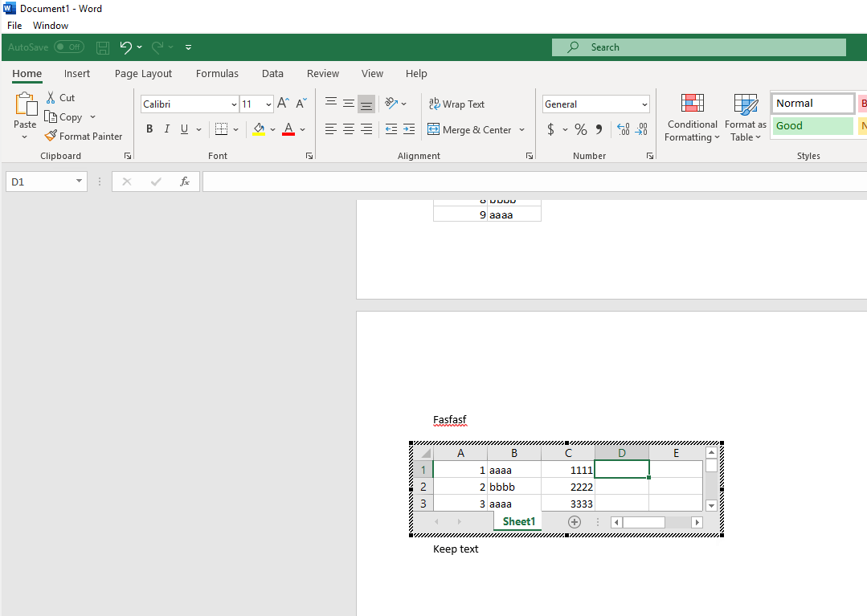Open the font size dropdown
This screenshot has height=616, width=867.
point(268,104)
